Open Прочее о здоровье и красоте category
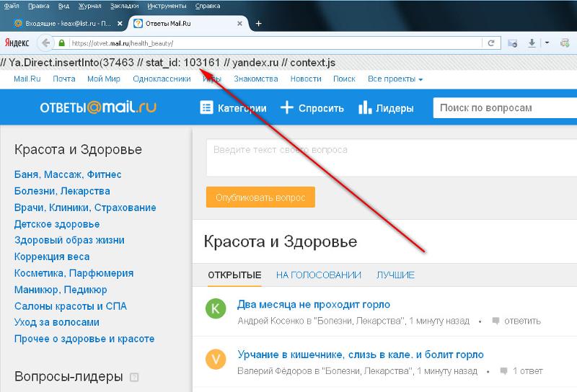The width and height of the screenshot is (577, 392). [84, 339]
